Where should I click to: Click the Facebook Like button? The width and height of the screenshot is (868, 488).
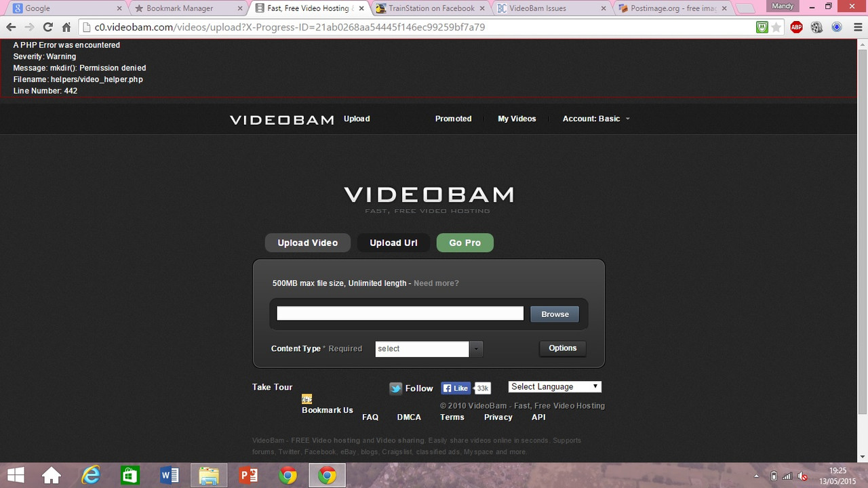tap(456, 388)
